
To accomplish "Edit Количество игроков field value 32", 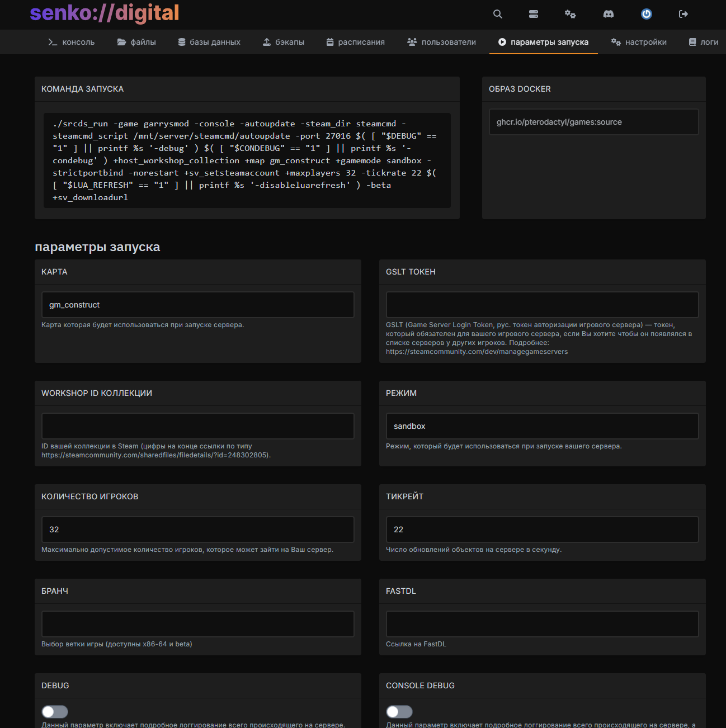I will (198, 530).
